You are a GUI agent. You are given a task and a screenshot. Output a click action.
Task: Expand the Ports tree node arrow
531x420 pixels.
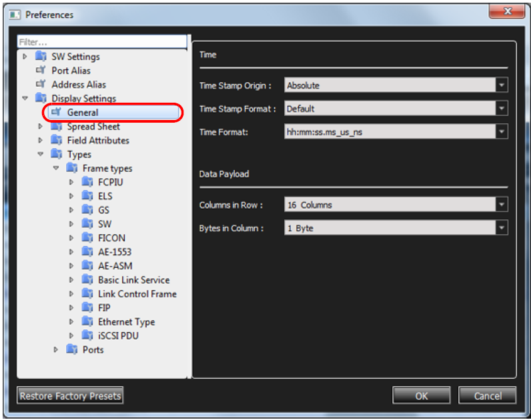56,349
